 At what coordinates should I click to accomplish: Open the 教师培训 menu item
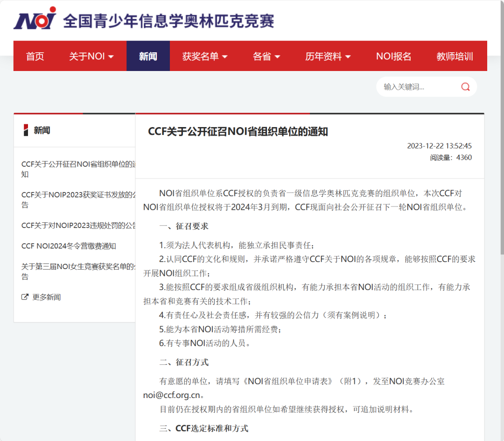click(455, 56)
